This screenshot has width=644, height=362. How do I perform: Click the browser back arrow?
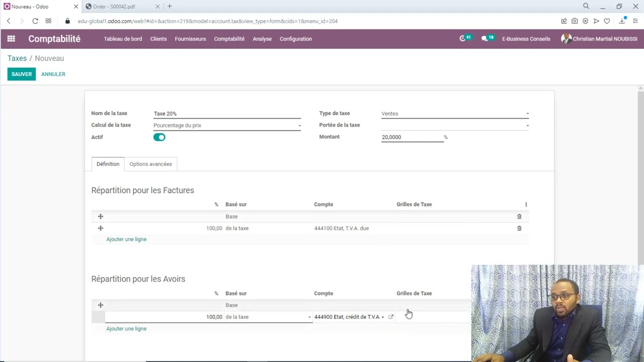[9, 21]
